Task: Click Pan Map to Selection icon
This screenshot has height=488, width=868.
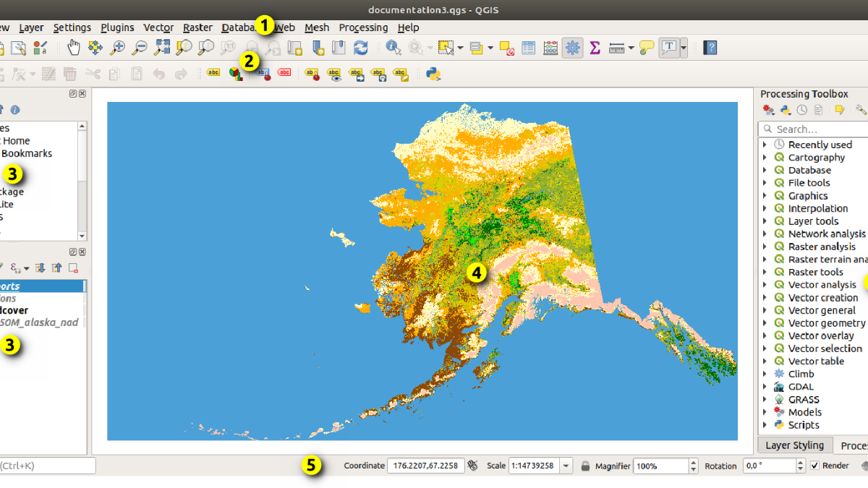Action: pos(95,48)
